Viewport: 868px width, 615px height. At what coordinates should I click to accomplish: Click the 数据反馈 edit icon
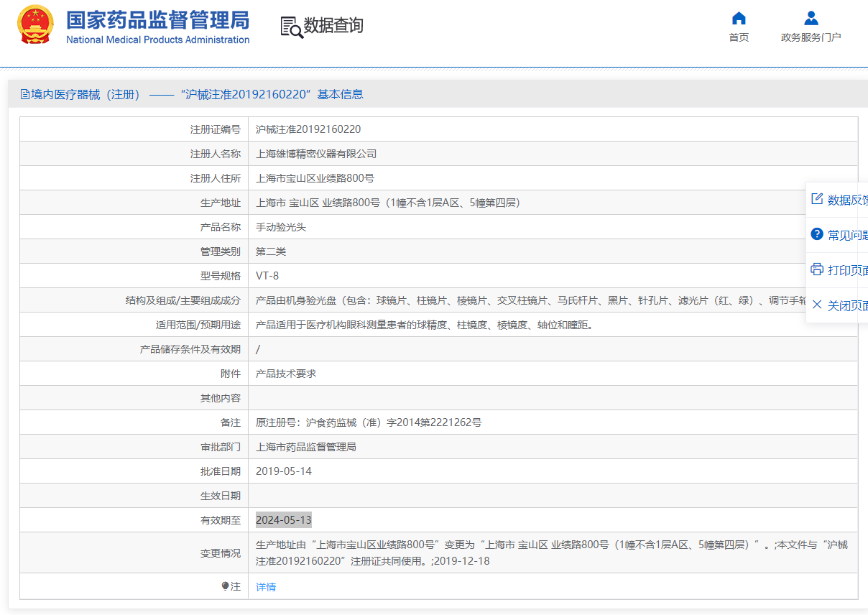click(817, 199)
